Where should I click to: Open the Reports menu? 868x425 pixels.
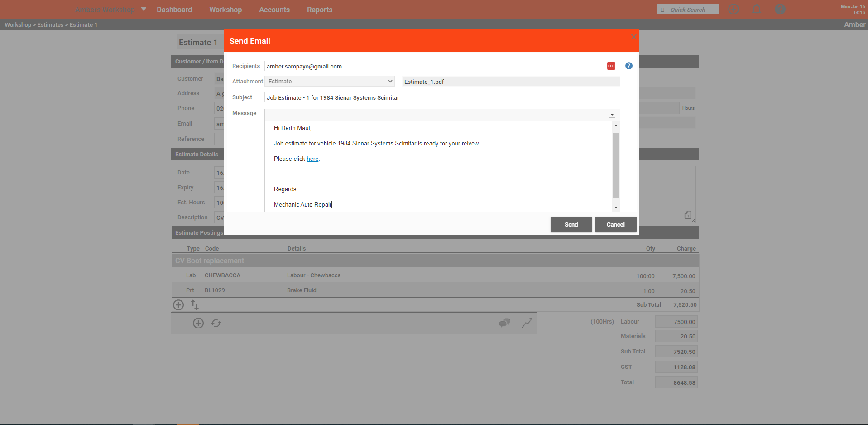pos(319,10)
